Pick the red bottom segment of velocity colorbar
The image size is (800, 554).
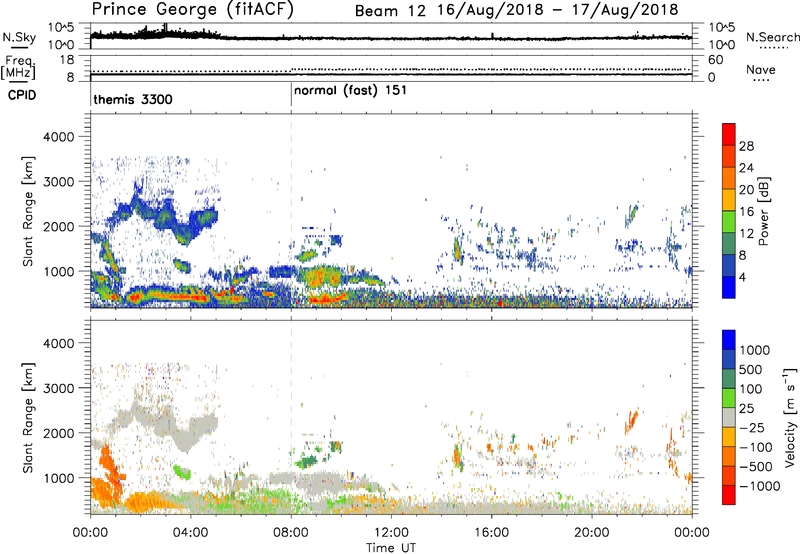[729, 495]
